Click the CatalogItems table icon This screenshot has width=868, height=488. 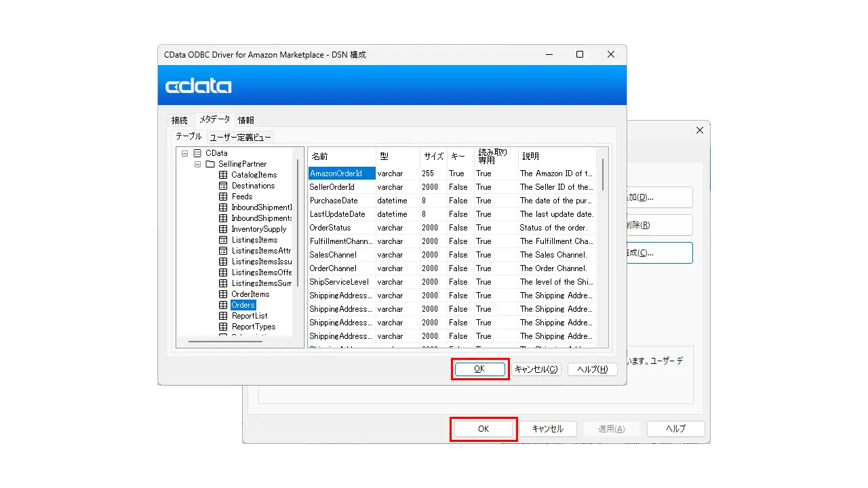click(224, 175)
